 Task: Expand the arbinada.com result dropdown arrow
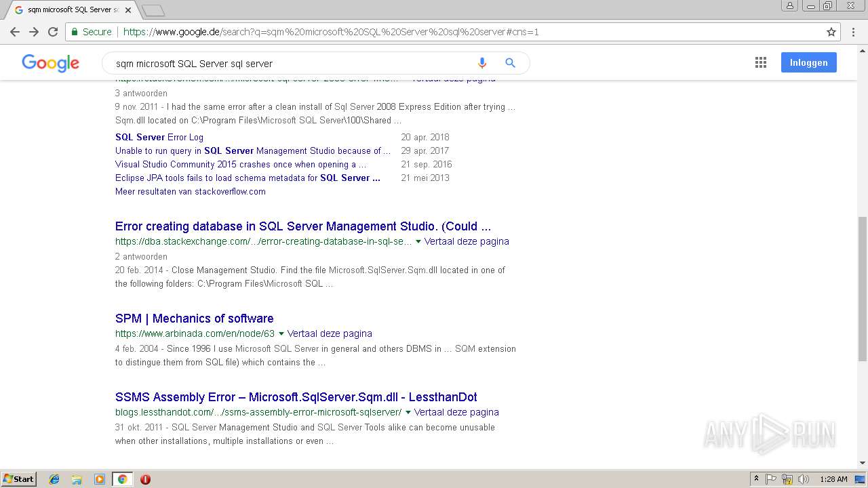281,333
